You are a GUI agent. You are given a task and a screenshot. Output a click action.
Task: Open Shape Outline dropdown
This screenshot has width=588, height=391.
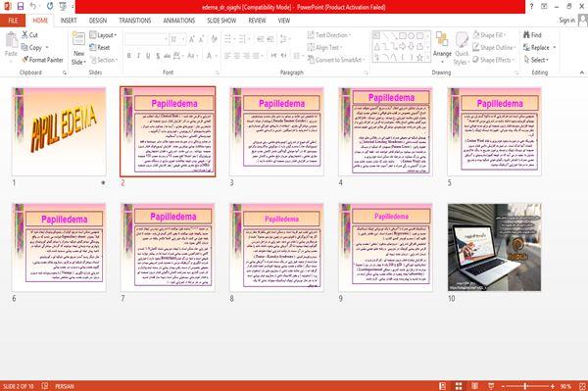click(494, 48)
